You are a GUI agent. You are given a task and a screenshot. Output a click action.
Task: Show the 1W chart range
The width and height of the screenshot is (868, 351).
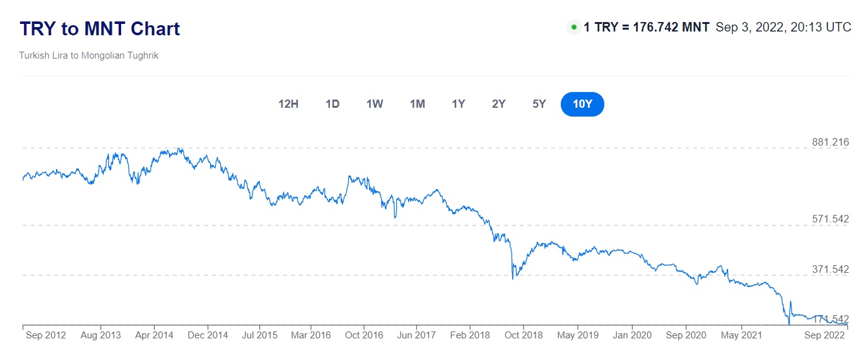(x=375, y=104)
